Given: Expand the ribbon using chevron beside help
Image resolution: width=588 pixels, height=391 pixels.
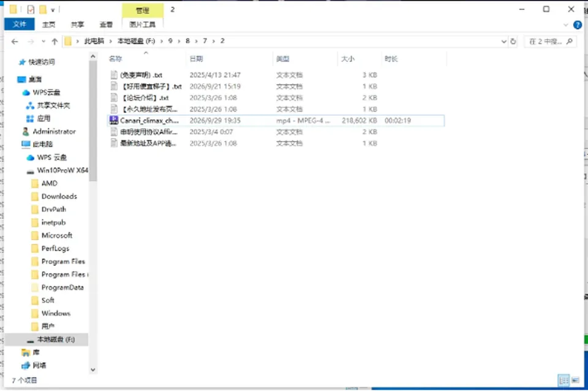Looking at the screenshot, I should coord(565,25).
